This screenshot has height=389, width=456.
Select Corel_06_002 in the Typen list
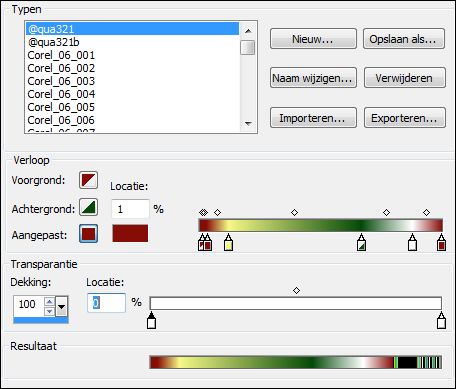[x=132, y=68]
